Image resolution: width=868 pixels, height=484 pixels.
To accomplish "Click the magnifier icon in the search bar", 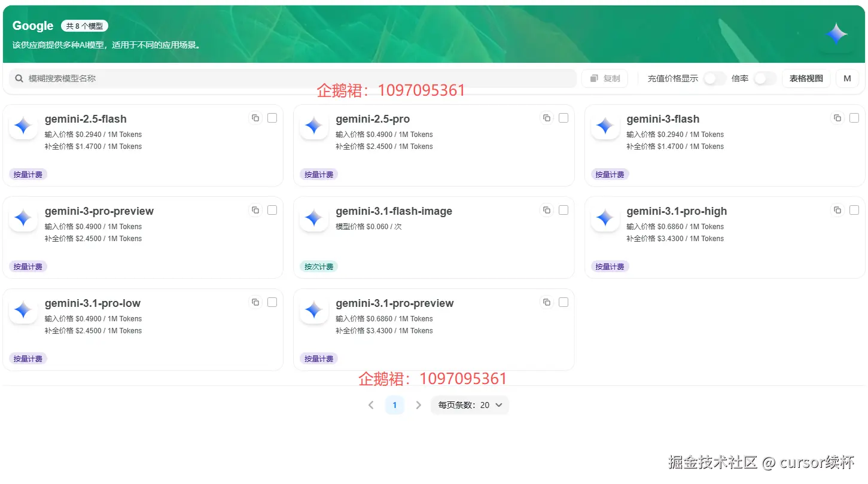I will 19,78.
